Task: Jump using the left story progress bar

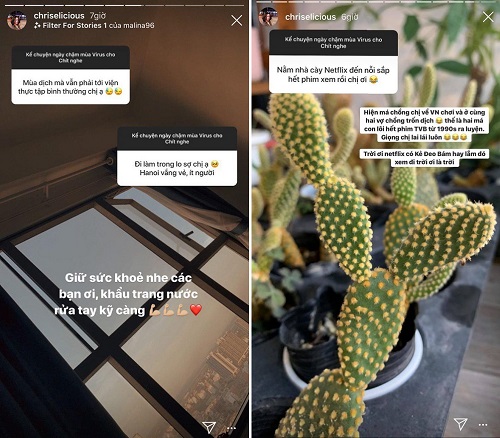Action: [124, 5]
